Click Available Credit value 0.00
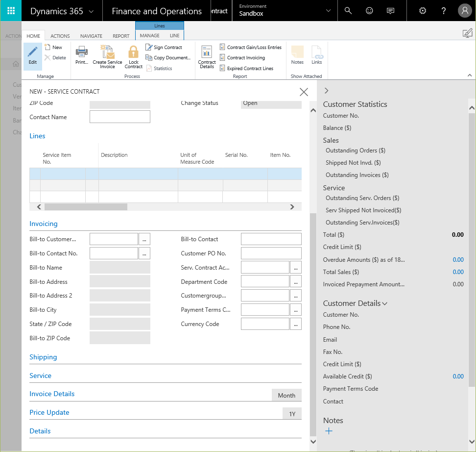 458,377
